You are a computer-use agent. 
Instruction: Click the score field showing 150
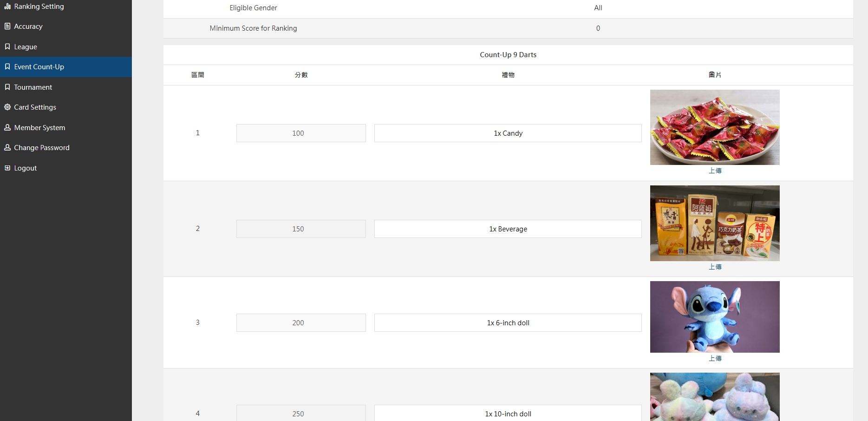[301, 229]
